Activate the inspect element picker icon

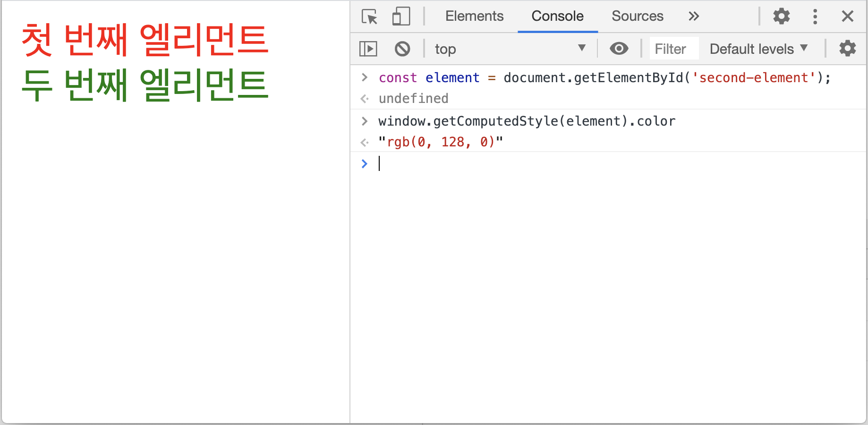click(x=369, y=17)
